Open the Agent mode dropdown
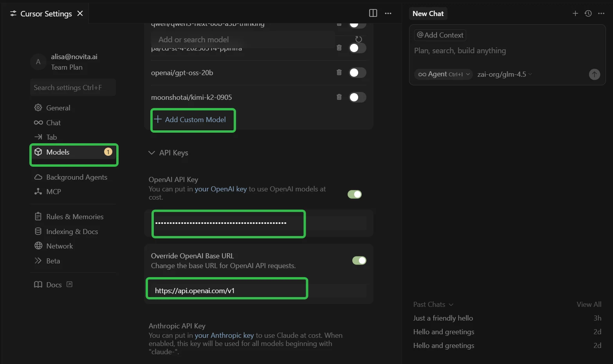 [444, 74]
